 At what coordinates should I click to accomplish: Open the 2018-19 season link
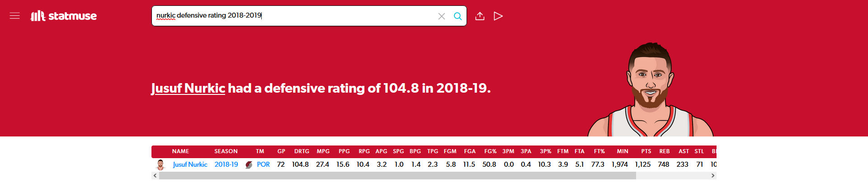pyautogui.click(x=226, y=164)
